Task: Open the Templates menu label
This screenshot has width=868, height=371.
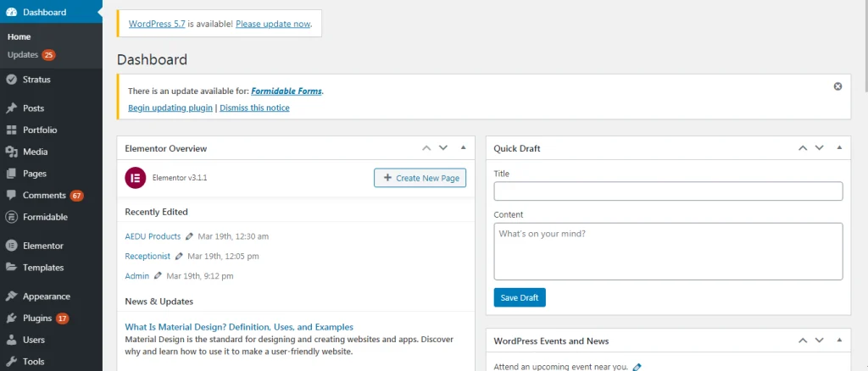Action: [43, 268]
